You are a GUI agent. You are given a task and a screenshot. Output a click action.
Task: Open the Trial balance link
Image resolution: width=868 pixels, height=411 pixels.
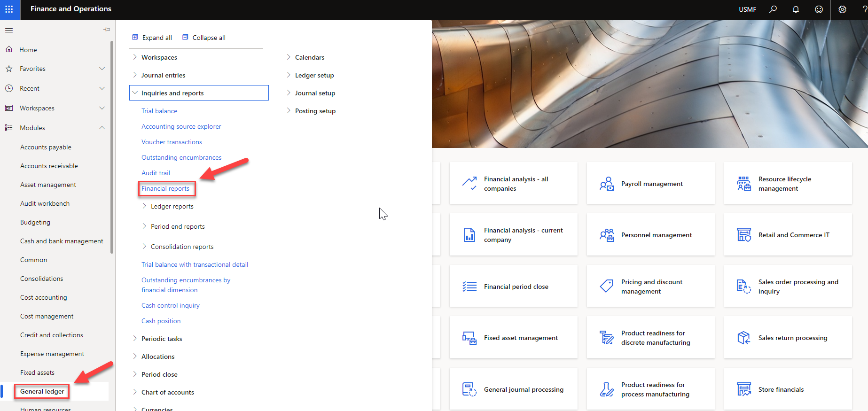point(159,111)
